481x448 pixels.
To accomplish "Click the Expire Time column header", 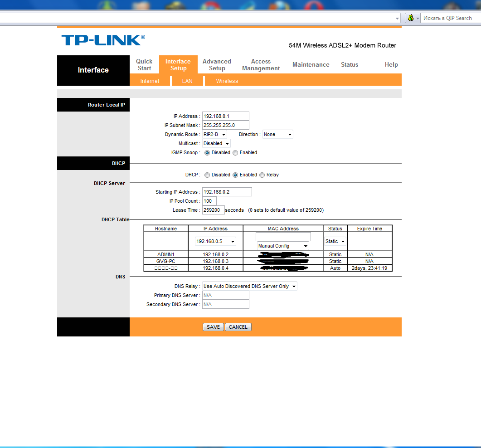I will click(369, 229).
